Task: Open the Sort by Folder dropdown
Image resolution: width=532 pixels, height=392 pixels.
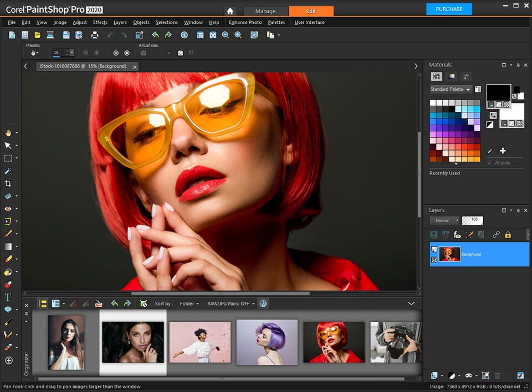Action: coord(189,303)
